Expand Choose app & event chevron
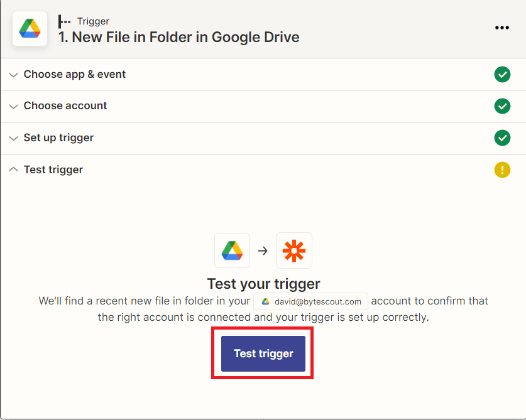The image size is (526, 420). coord(13,75)
